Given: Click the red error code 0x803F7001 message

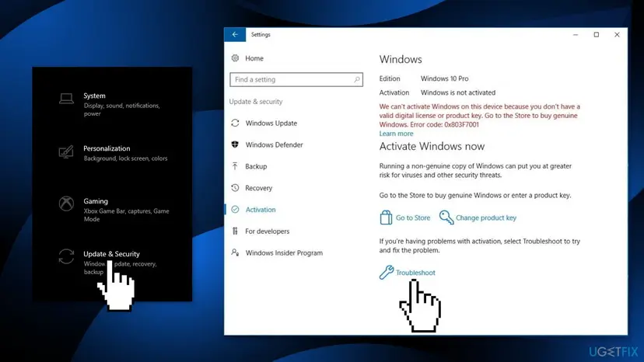Looking at the screenshot, I should 480,115.
